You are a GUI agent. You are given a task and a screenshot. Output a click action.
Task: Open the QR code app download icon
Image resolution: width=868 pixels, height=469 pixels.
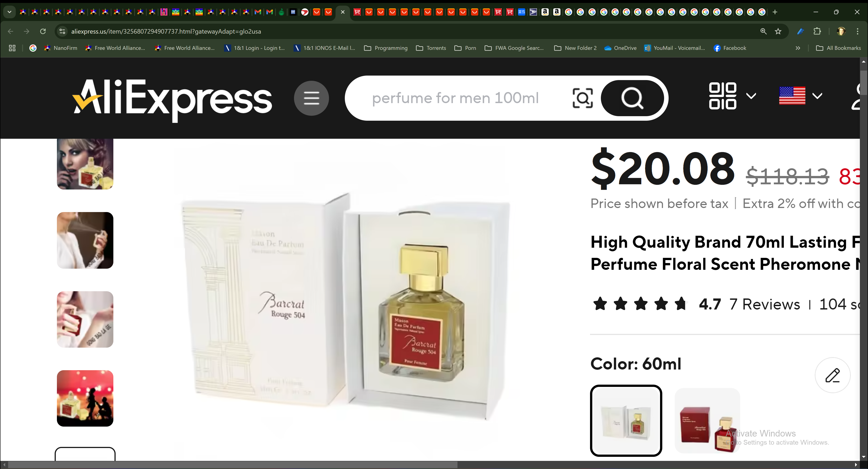722,96
